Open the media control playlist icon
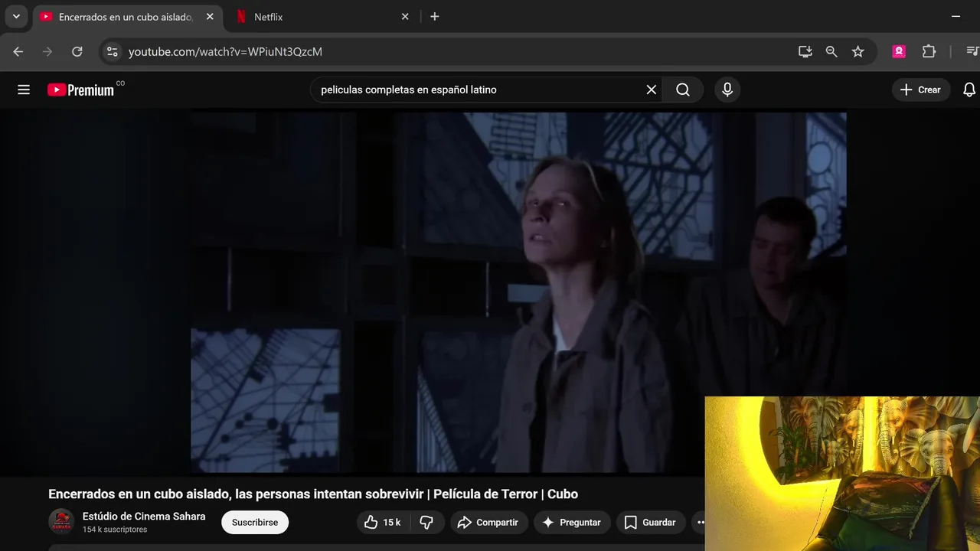Screen dimensions: 980x551 tap(972, 51)
